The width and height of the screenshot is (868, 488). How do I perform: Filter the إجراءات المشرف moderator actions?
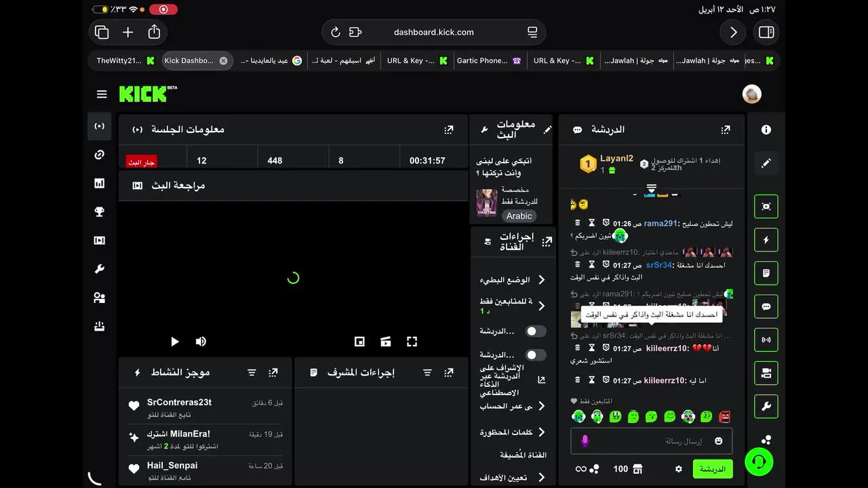[427, 373]
